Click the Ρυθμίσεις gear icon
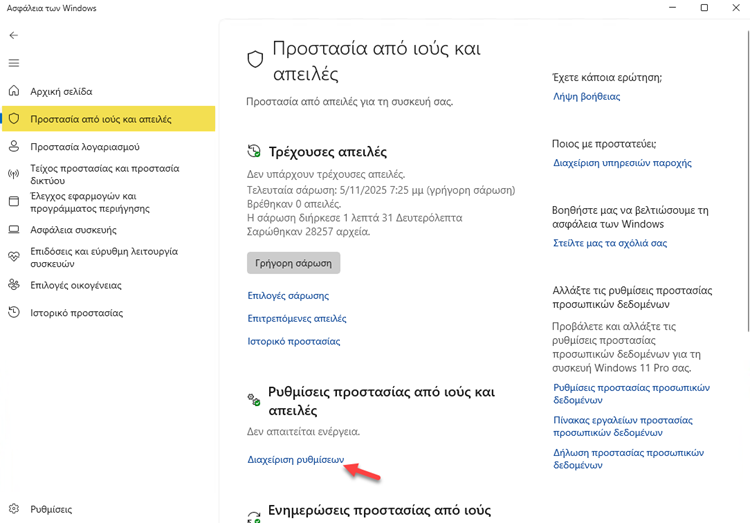Screen dimensions: 750x523 14,509
